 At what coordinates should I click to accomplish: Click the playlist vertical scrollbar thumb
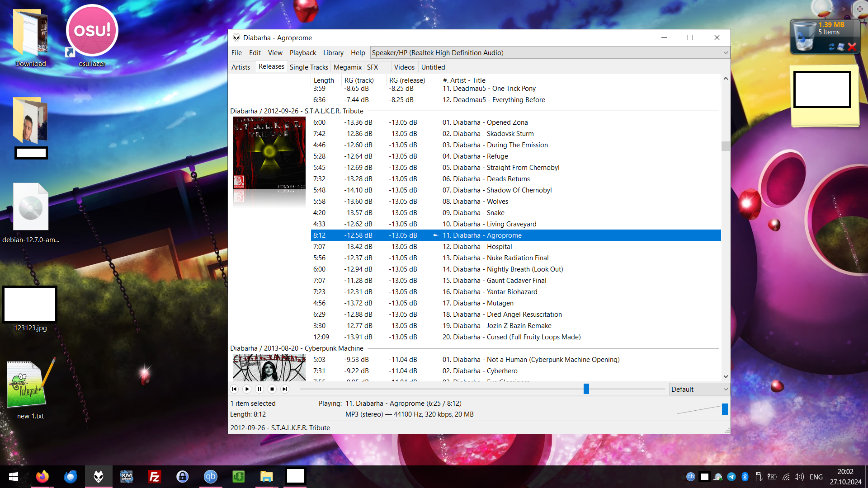tap(726, 146)
